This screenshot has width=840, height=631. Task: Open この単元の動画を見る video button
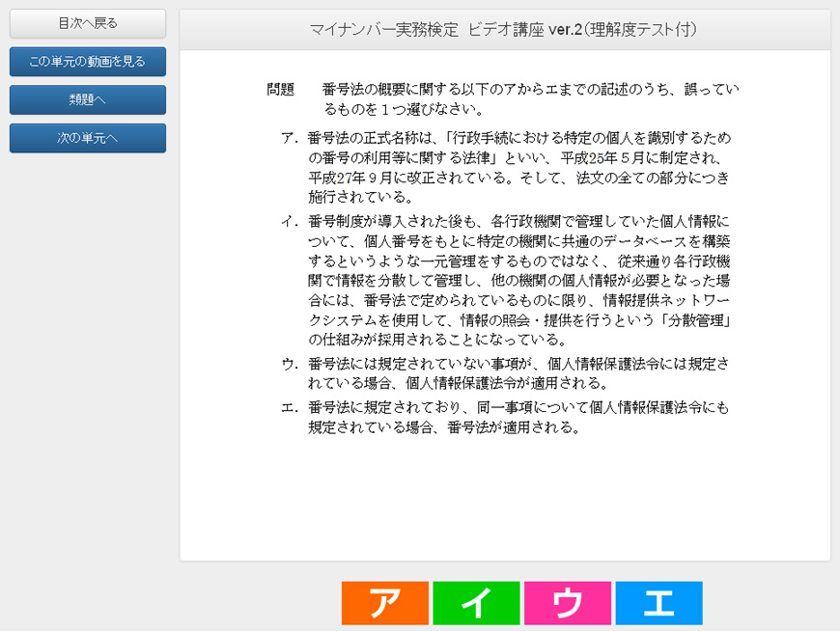[87, 62]
